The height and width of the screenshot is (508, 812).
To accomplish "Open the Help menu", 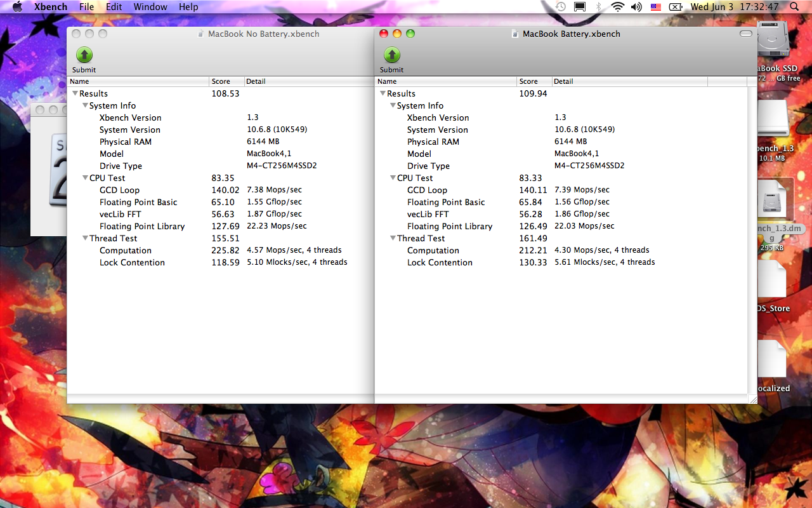I will (x=188, y=7).
